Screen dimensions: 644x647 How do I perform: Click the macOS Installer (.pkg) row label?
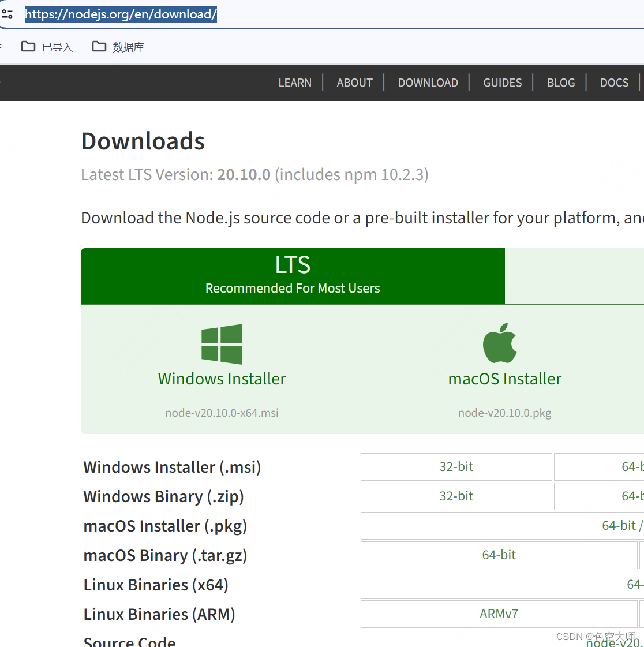tap(165, 526)
